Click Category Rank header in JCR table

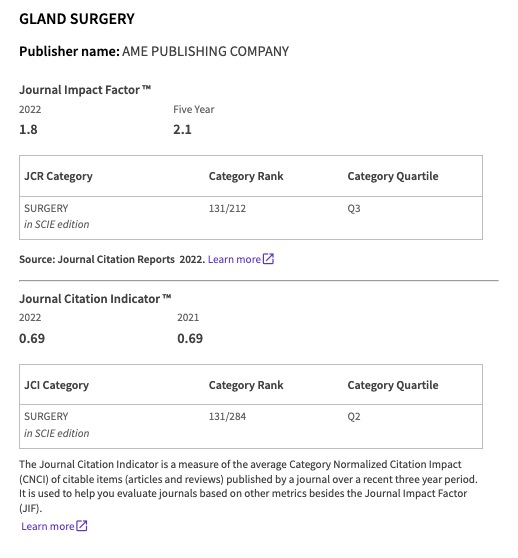click(x=246, y=176)
